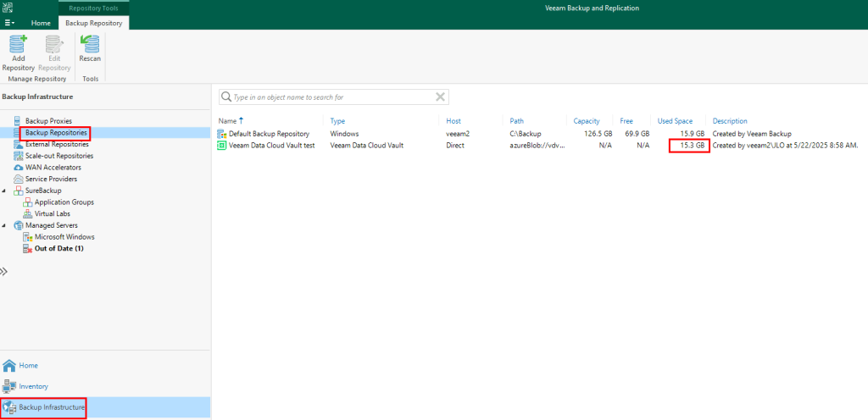This screenshot has height=420, width=868.
Task: Sort by the Path column header
Action: coord(516,120)
